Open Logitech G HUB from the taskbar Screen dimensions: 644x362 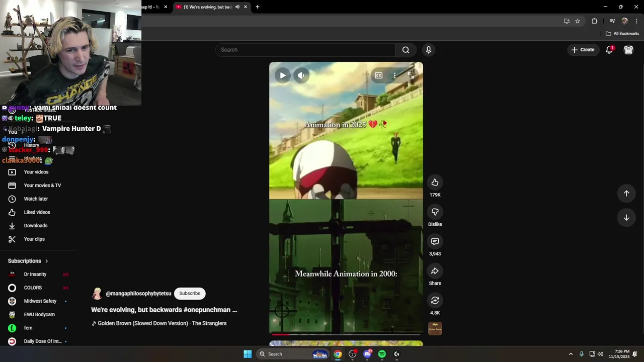[x=397, y=354]
